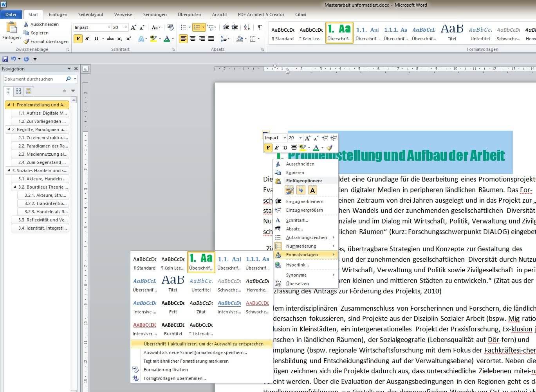Click center alignment icon in mini toolbar
This screenshot has width=536, height=392.
[x=294, y=147]
